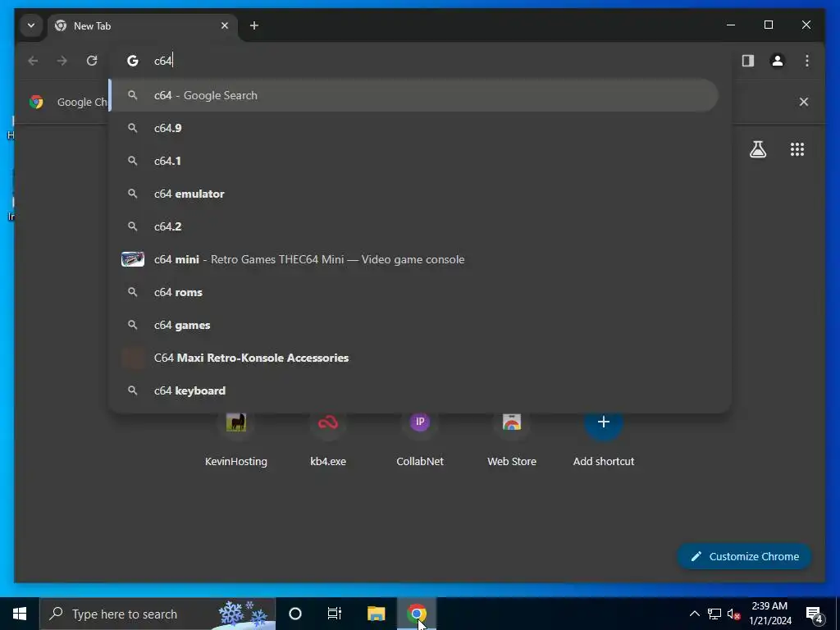This screenshot has height=630, width=840.
Task: Go forward with the forward arrow
Action: point(62,61)
